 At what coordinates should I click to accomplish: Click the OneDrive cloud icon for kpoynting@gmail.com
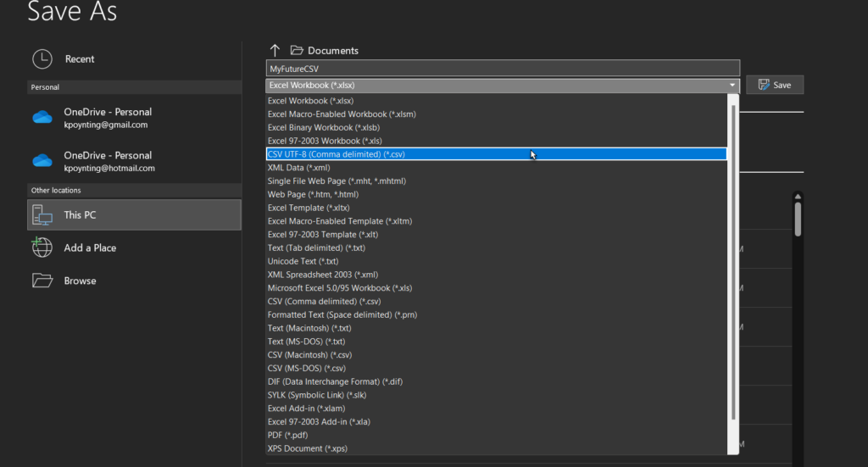click(42, 118)
